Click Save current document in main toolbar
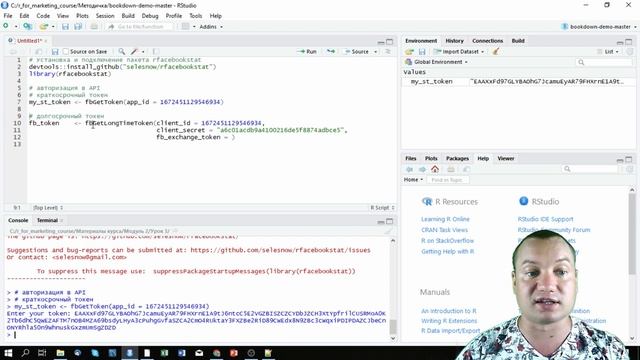 pyautogui.click(x=65, y=27)
